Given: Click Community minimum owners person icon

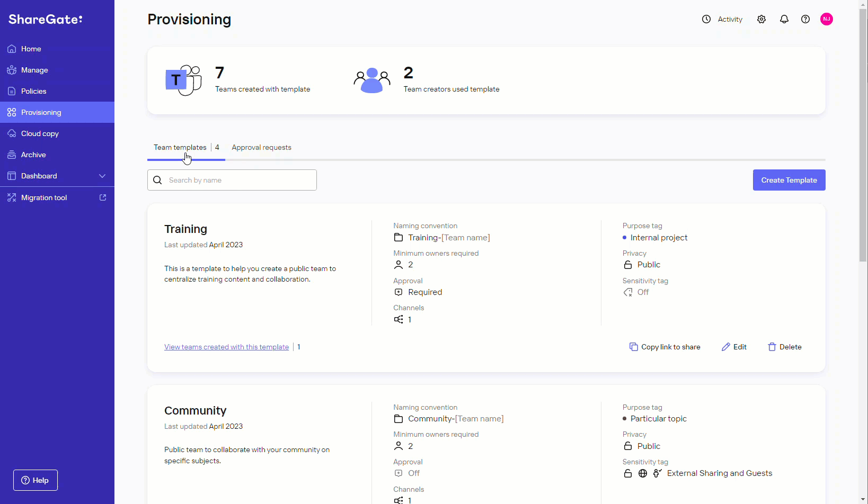Looking at the screenshot, I should click(x=398, y=446).
